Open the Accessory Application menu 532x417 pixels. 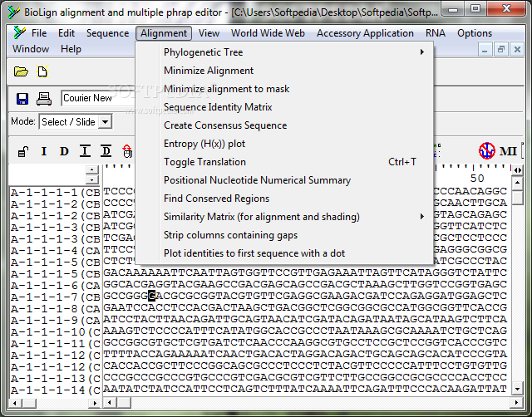(x=365, y=33)
